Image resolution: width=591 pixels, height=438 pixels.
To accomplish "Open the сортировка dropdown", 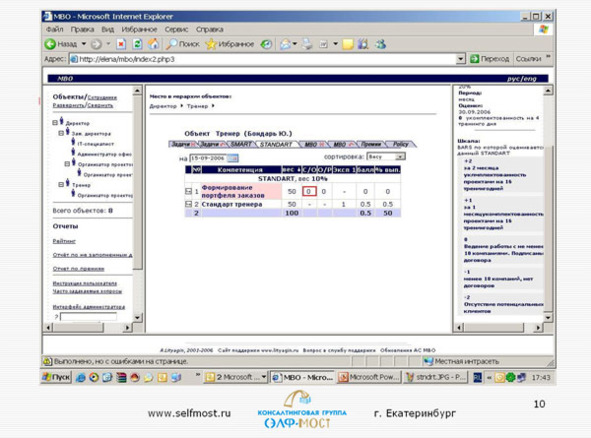I will click(x=400, y=156).
